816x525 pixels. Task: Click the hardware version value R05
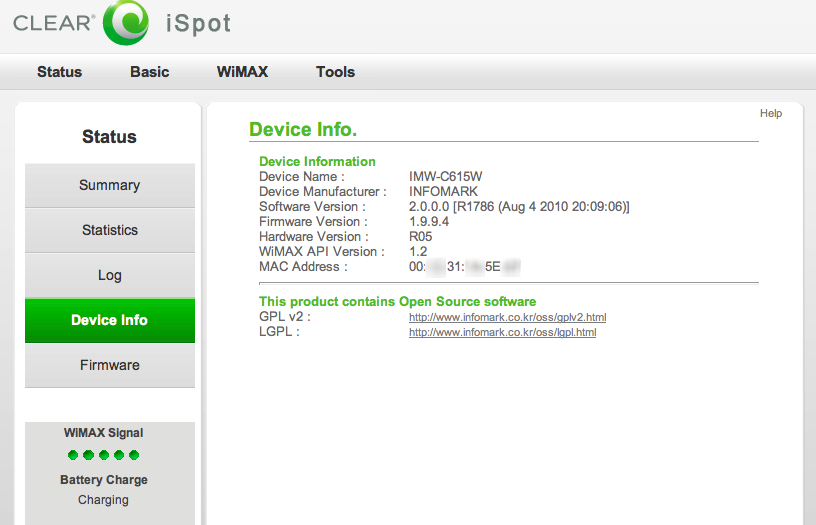pos(420,237)
